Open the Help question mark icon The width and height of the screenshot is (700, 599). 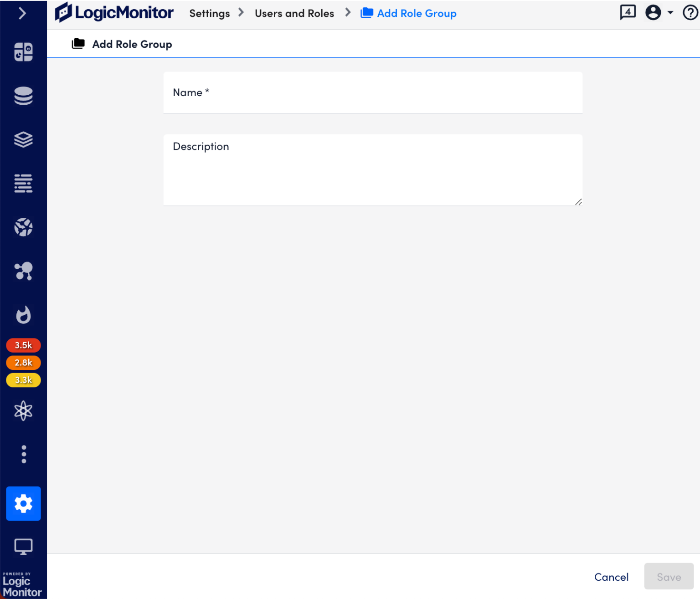click(x=690, y=12)
